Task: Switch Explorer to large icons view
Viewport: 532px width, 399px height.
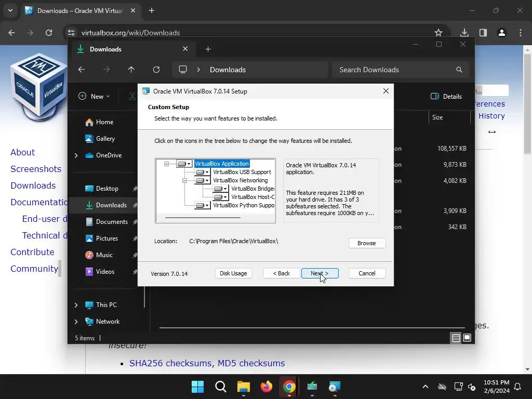Action: (467, 338)
